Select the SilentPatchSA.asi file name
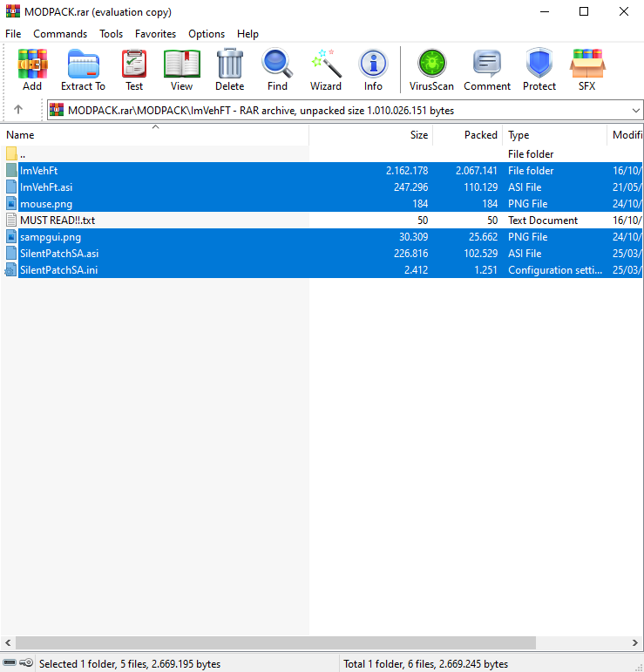The width and height of the screenshot is (644, 672). (59, 254)
